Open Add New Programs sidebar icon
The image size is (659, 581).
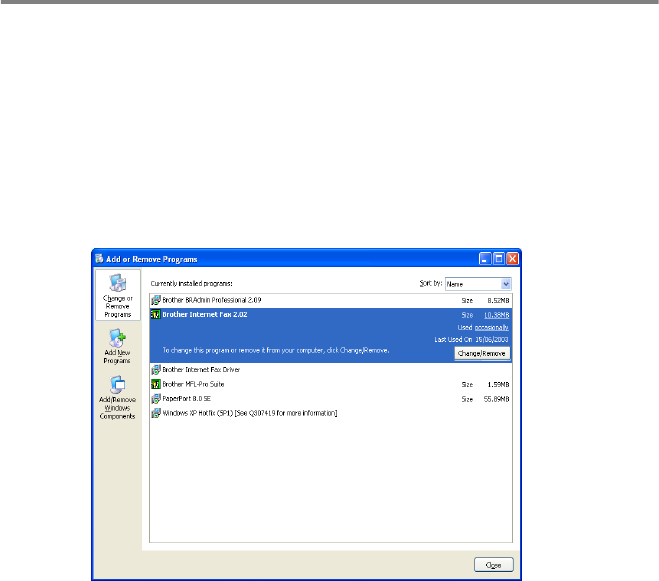[117, 346]
